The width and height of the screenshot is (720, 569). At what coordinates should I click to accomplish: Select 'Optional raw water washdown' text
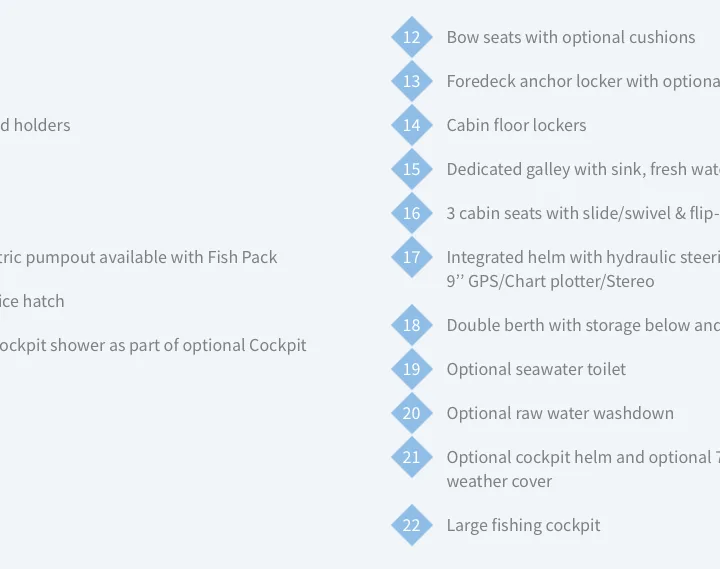tap(560, 413)
